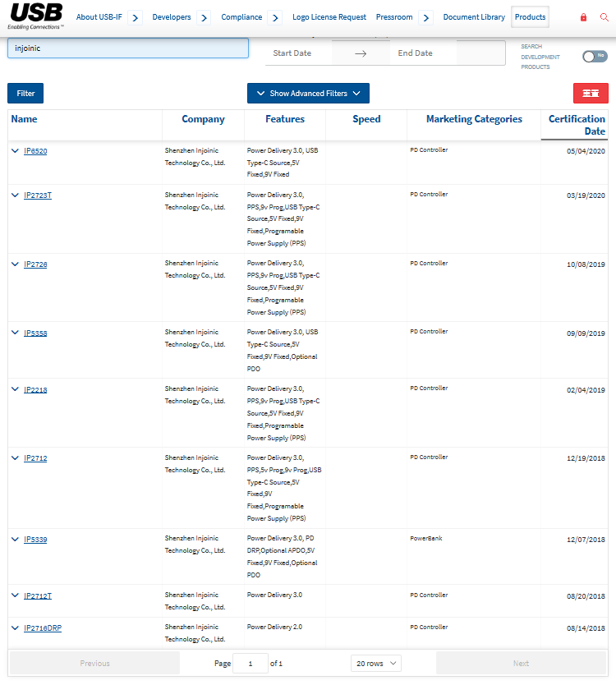Viewport: 616px width, 685px height.
Task: Open the IP2726 product link
Action: pyautogui.click(x=35, y=264)
